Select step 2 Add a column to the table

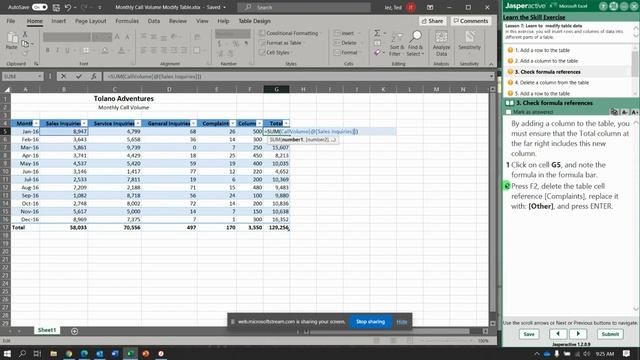tap(546, 61)
